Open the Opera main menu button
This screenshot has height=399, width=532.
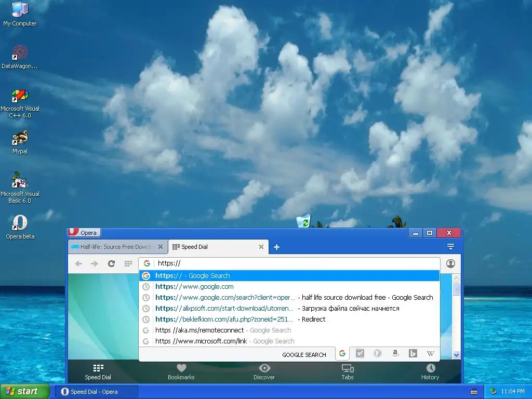84,232
